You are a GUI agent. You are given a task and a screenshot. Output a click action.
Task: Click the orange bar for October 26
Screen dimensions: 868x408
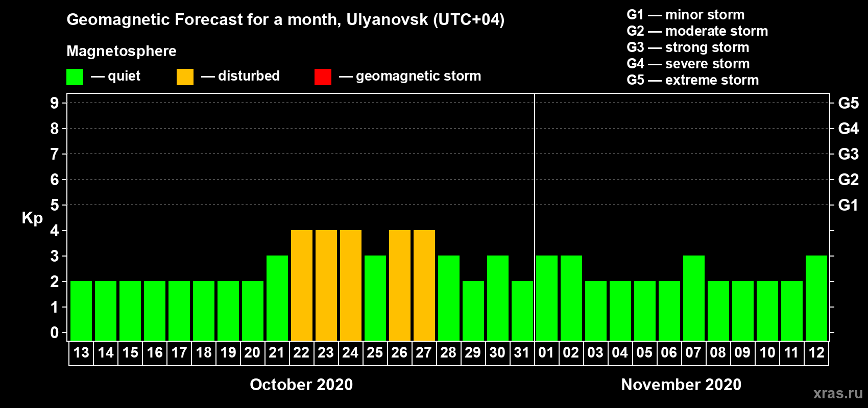[400, 285]
